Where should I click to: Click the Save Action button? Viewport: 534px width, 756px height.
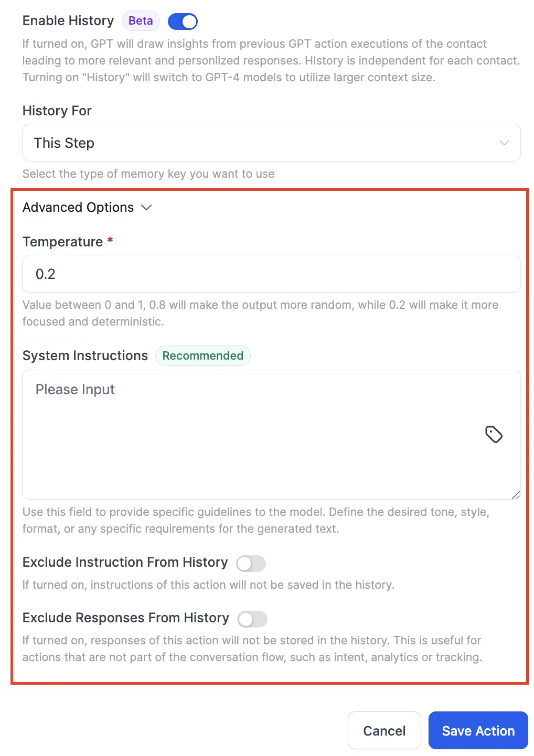click(478, 730)
